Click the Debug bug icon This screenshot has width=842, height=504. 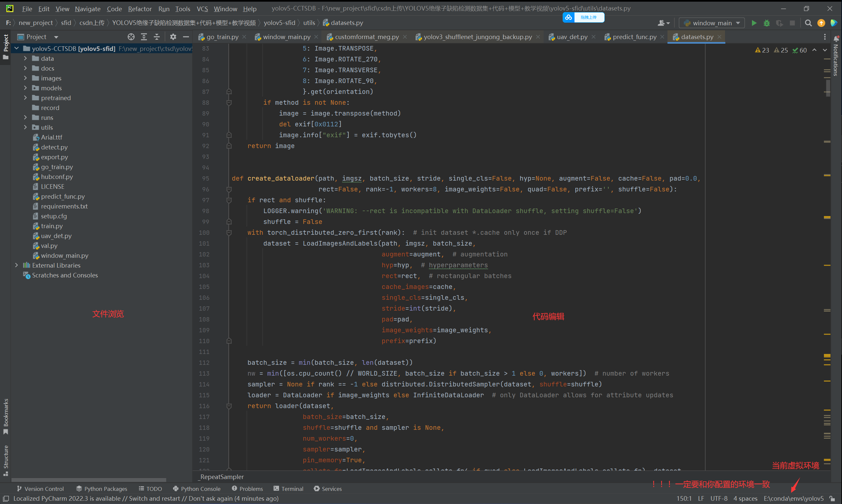pos(766,23)
